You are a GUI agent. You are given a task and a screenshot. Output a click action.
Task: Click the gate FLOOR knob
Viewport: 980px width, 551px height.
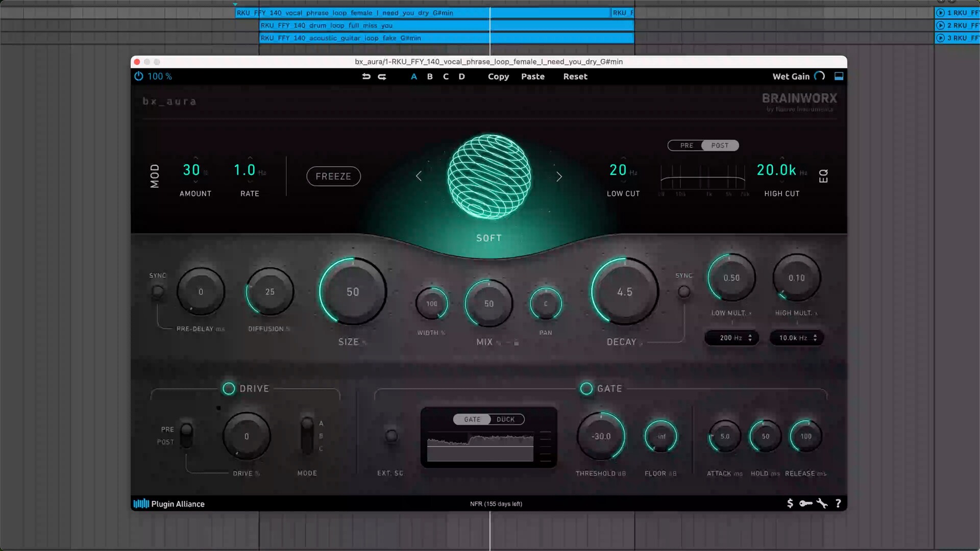(661, 436)
